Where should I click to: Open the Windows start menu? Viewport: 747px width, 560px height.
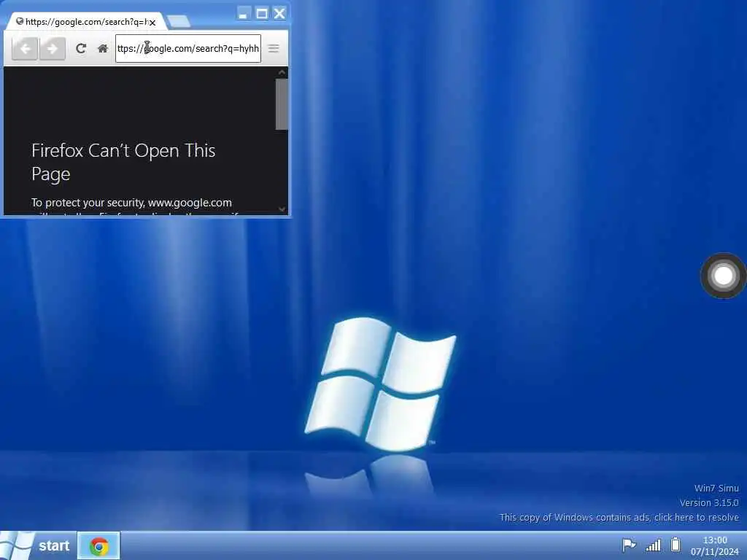[x=37, y=545]
